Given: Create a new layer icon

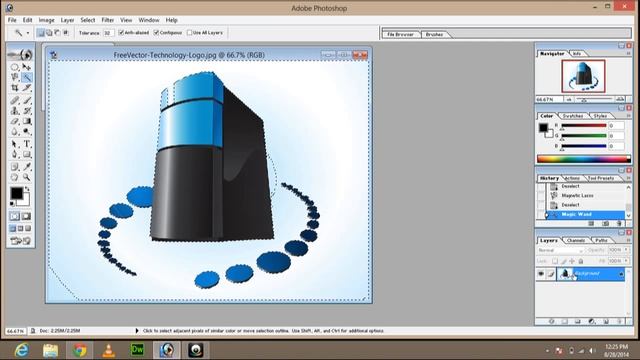Looking at the screenshot, I should click(x=606, y=322).
